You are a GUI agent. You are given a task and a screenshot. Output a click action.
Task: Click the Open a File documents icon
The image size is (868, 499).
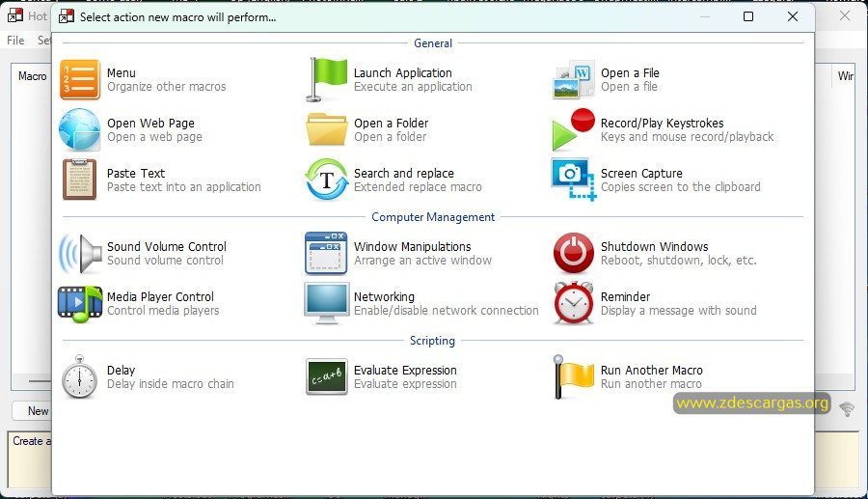click(x=574, y=80)
